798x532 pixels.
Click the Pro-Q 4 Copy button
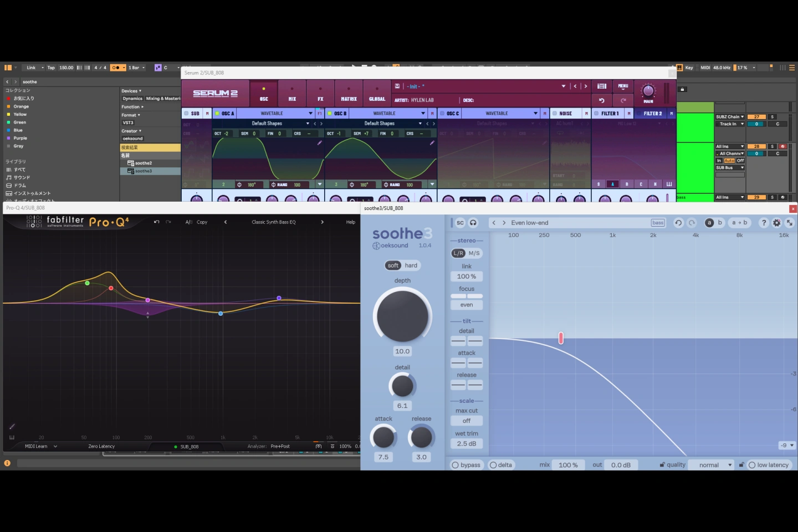point(202,222)
